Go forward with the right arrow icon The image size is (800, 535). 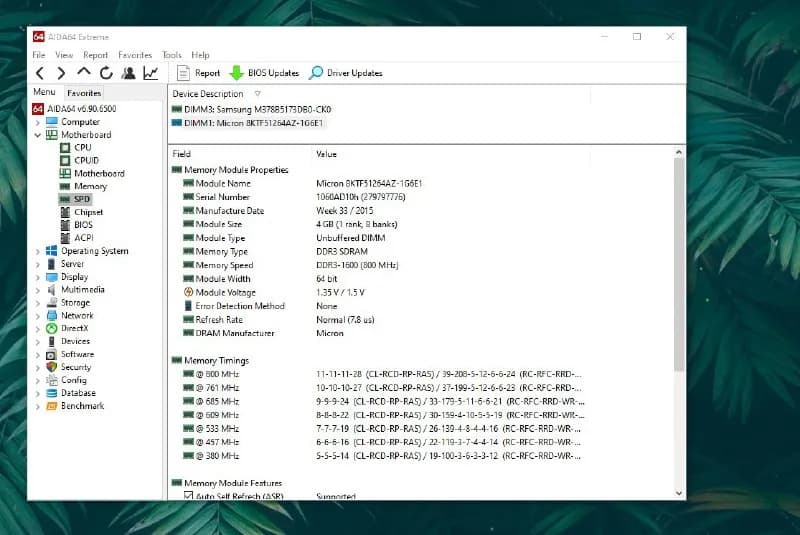pos(61,73)
